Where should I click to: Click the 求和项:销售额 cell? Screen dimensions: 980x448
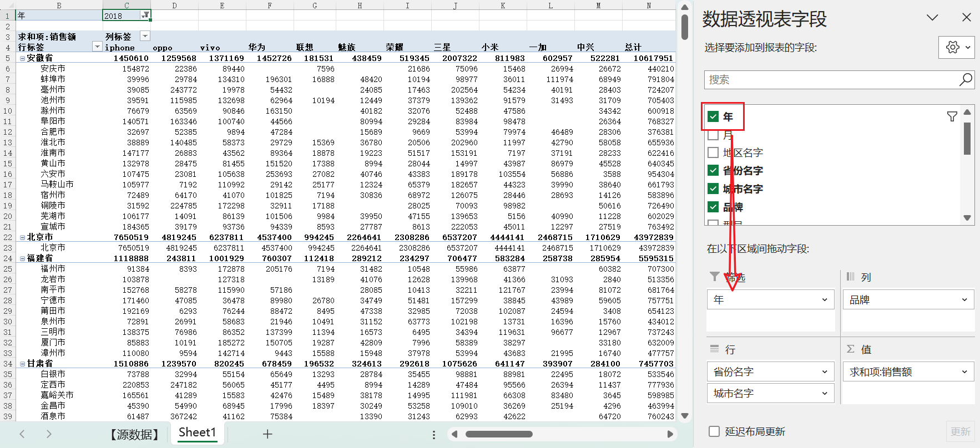[x=59, y=37]
